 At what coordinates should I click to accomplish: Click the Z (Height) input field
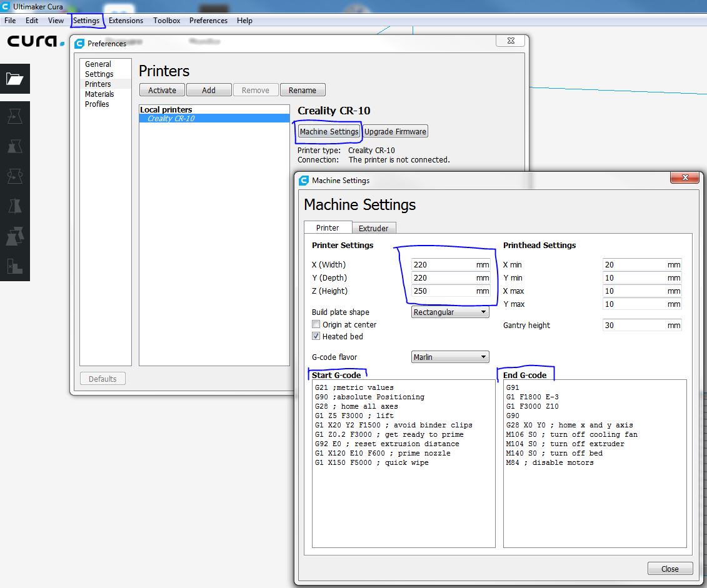[x=451, y=291]
